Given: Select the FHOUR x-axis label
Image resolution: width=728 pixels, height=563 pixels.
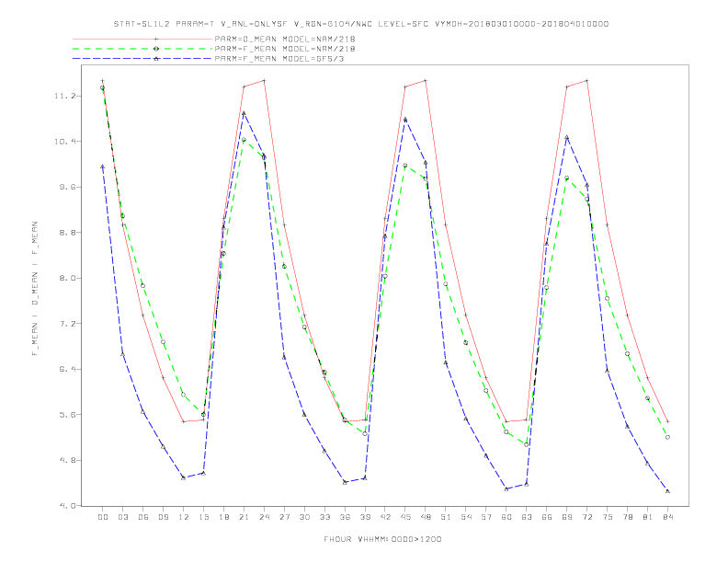Looking at the screenshot, I should tap(382, 539).
